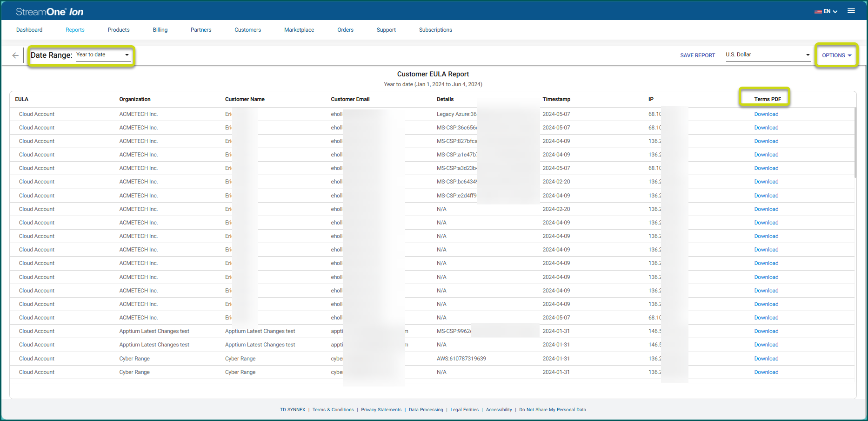Click the Customer Name column header
The width and height of the screenshot is (868, 421).
[245, 99]
